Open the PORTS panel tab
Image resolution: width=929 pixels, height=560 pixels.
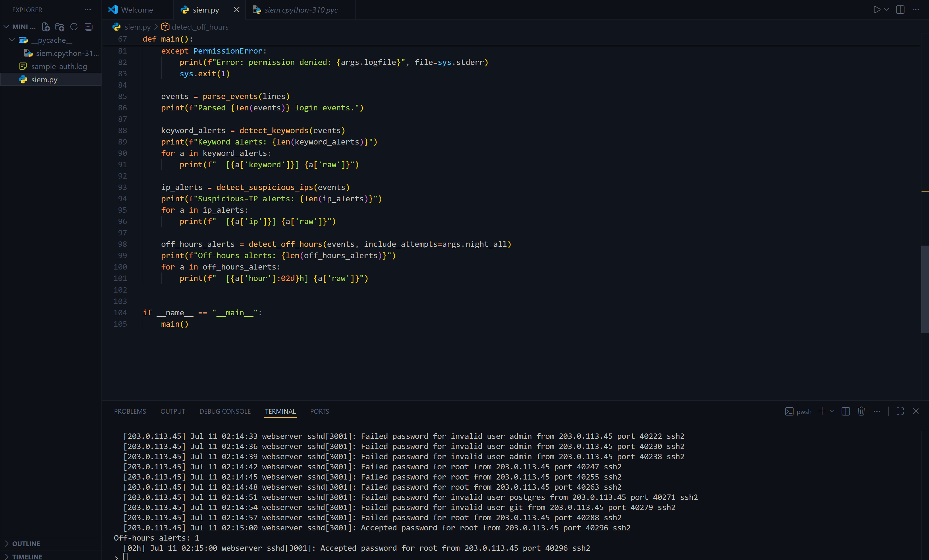click(319, 411)
